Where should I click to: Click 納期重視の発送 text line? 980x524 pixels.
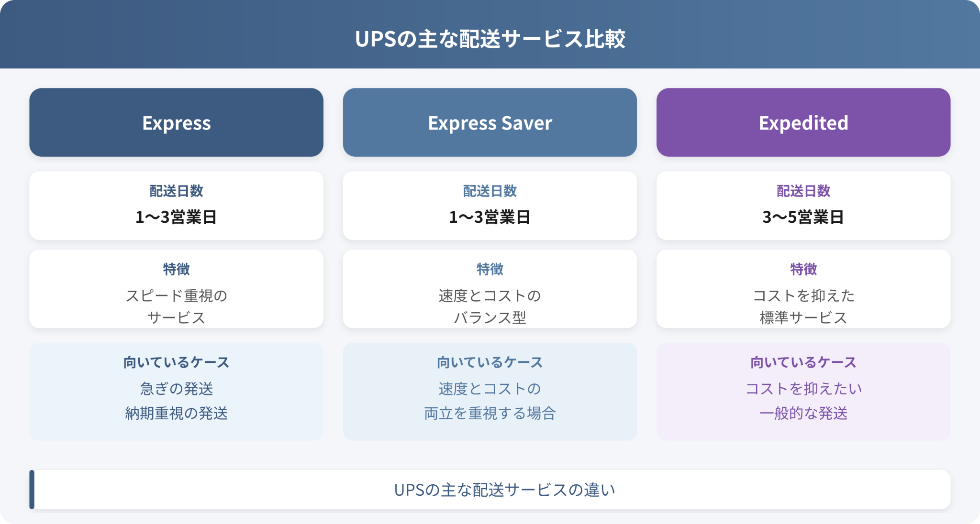pyautogui.click(x=176, y=413)
